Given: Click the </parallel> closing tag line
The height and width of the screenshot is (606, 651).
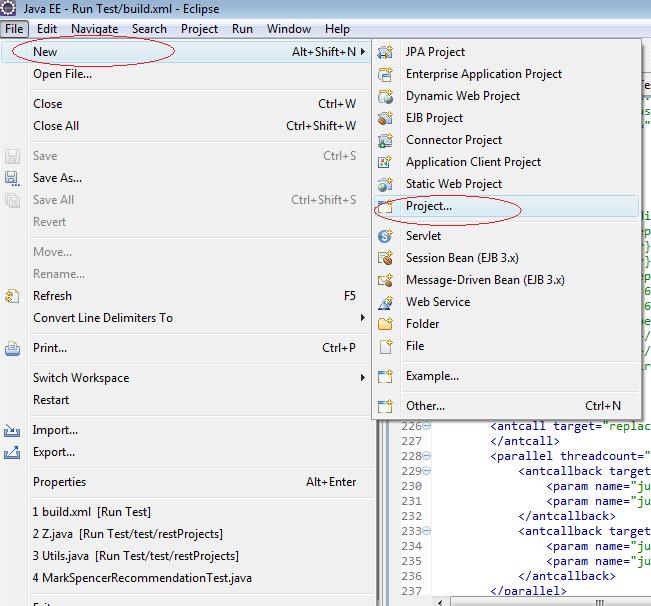Looking at the screenshot, I should [x=528, y=591].
